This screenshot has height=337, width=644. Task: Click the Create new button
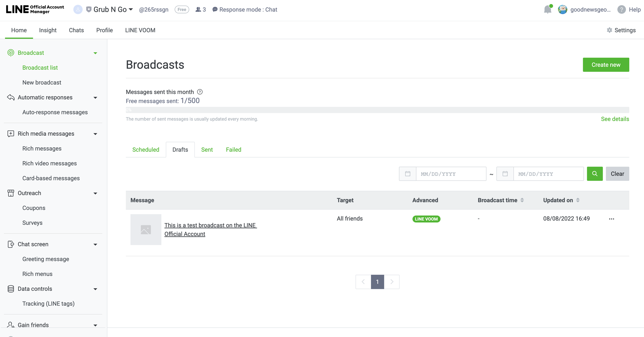pos(606,65)
